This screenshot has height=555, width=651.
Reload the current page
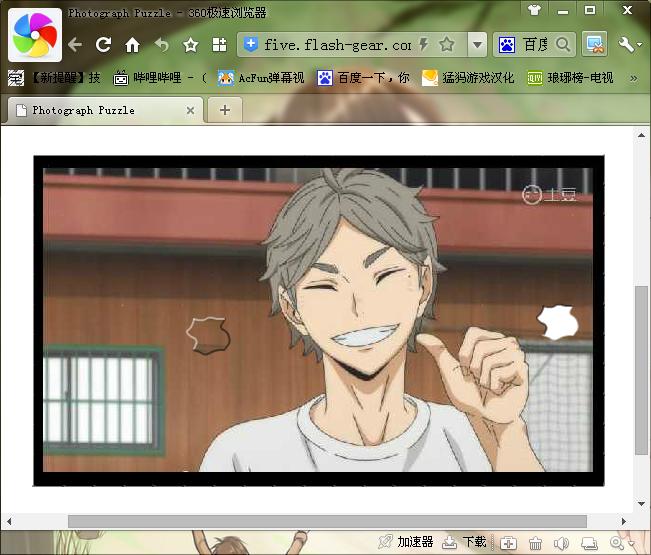tap(103, 45)
